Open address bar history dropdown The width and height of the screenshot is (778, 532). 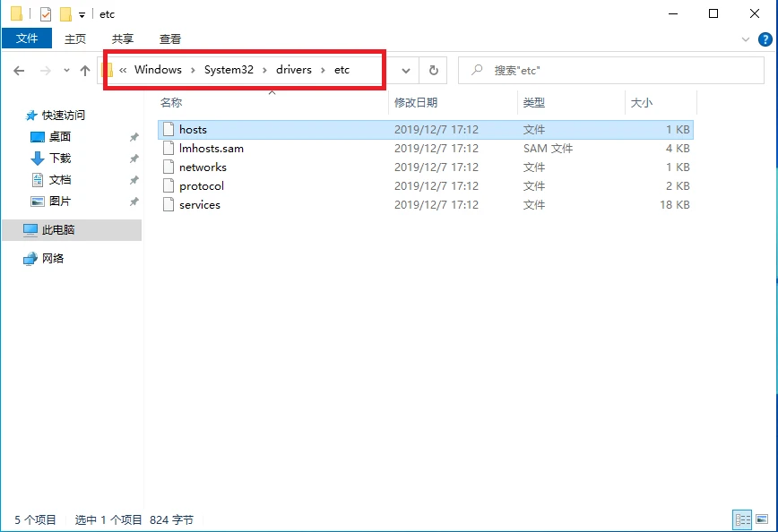point(406,71)
